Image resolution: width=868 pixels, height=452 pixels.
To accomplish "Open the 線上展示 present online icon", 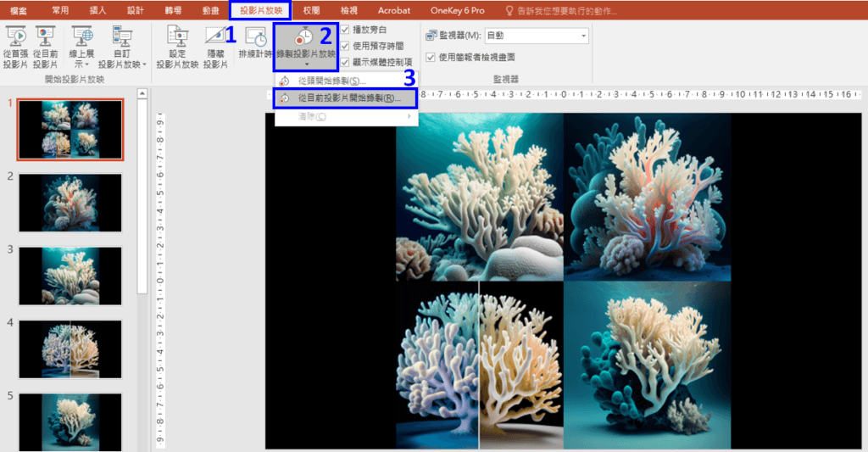I will coord(82,36).
